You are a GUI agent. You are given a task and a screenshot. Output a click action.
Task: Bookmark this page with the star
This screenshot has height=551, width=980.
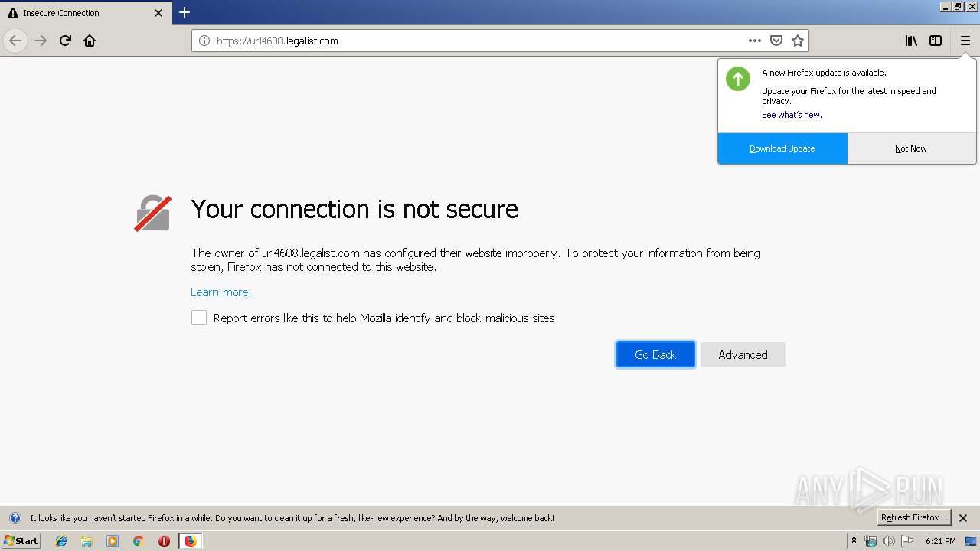pos(798,41)
